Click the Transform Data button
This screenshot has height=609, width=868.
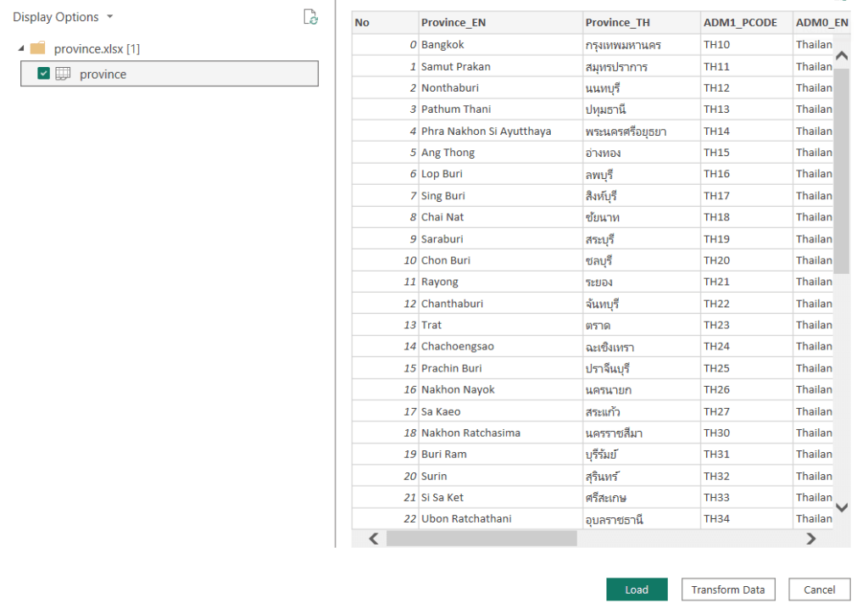click(727, 589)
